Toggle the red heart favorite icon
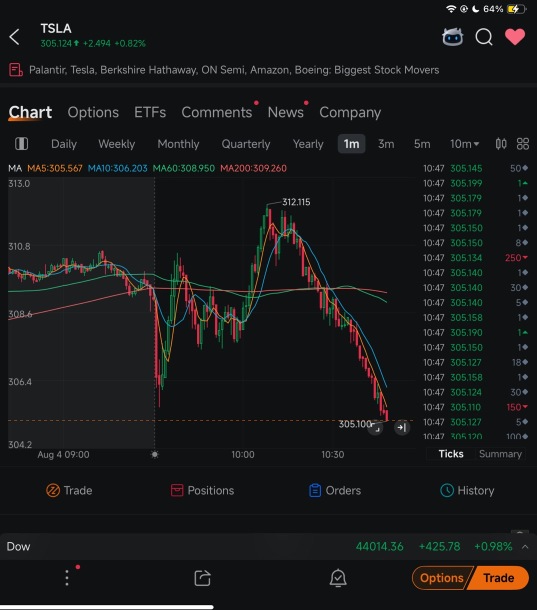This screenshot has height=610, width=537. click(x=515, y=37)
